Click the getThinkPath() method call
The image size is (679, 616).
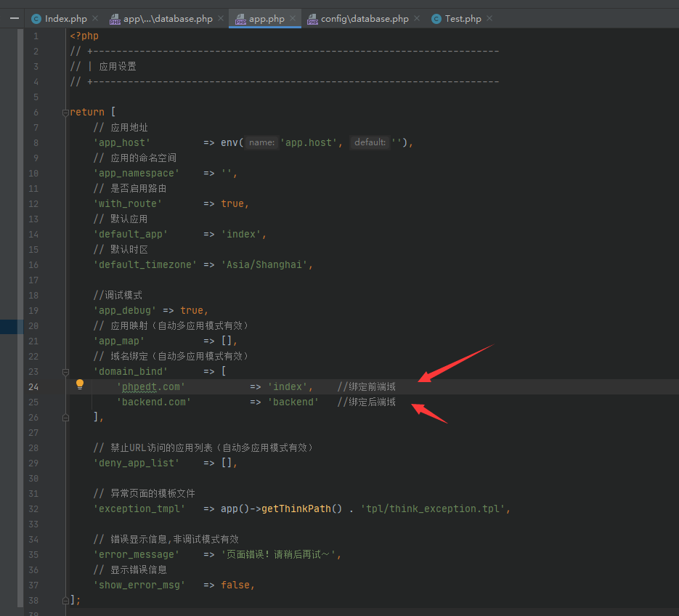click(x=301, y=508)
